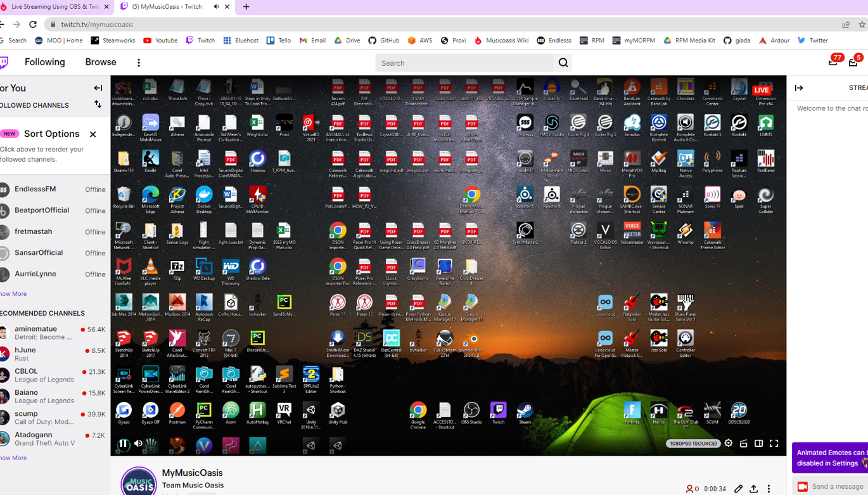Pause the MyMusicOasis stream player

(124, 444)
